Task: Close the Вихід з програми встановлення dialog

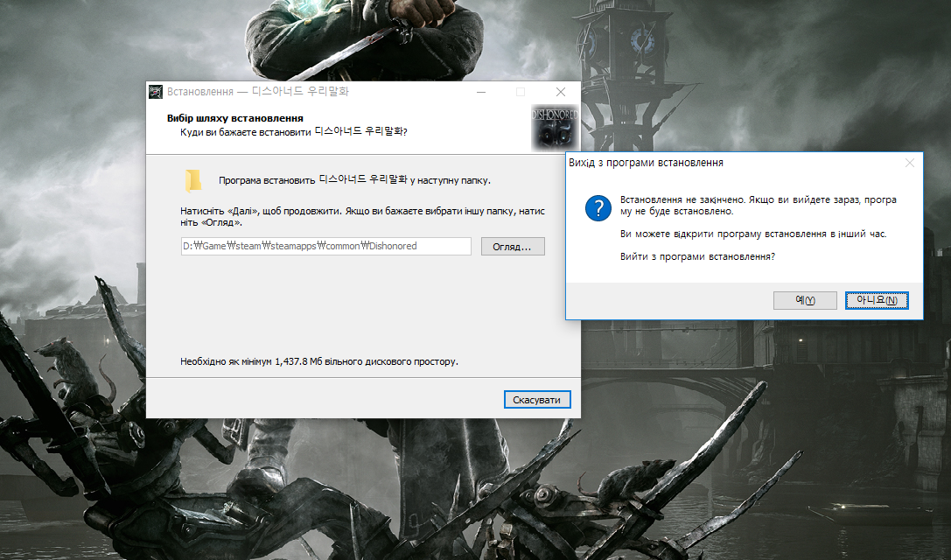Action: [x=910, y=163]
